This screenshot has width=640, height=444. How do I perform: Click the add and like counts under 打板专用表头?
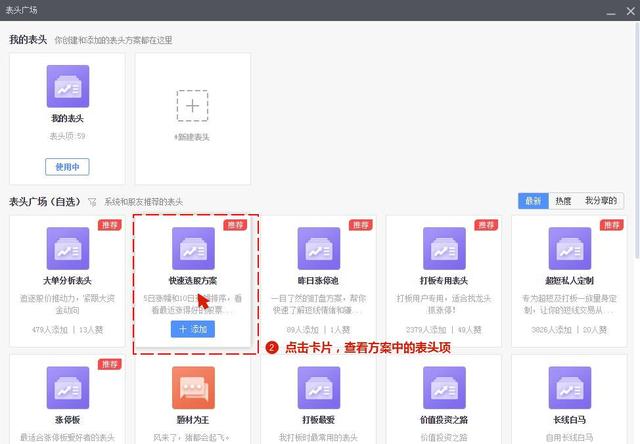444,330
